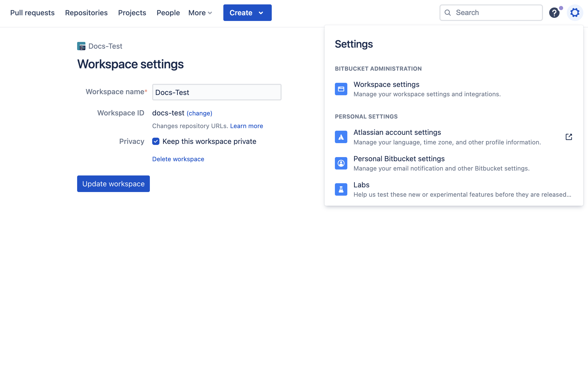The height and width of the screenshot is (368, 588).
Task: Click the 'Manage your workspace settings and integrations.' description
Action: pos(427,94)
